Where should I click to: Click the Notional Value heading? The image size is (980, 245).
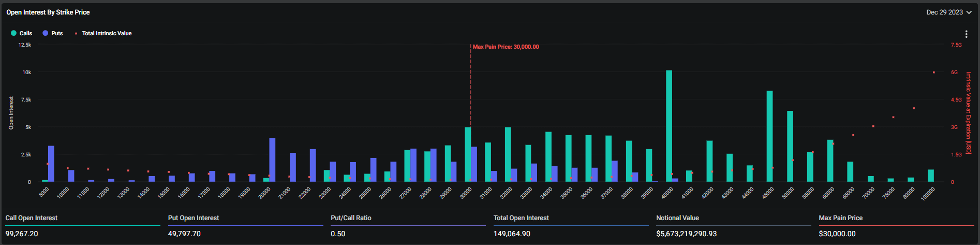point(677,218)
